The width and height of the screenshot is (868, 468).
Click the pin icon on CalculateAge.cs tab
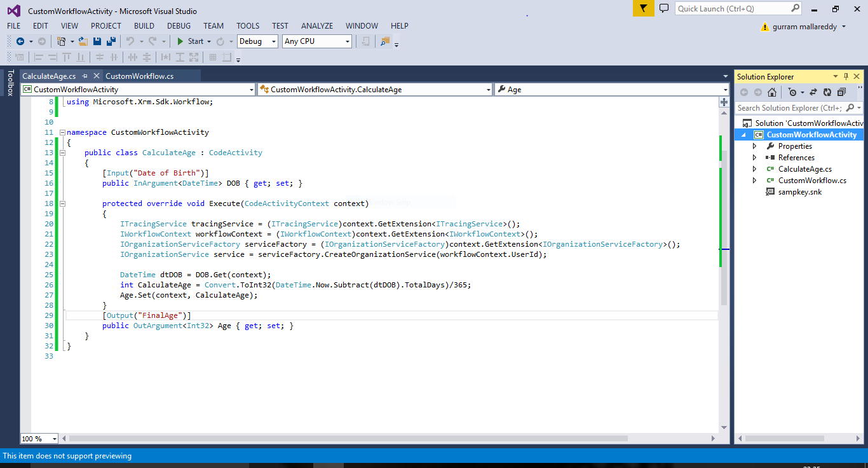85,76
